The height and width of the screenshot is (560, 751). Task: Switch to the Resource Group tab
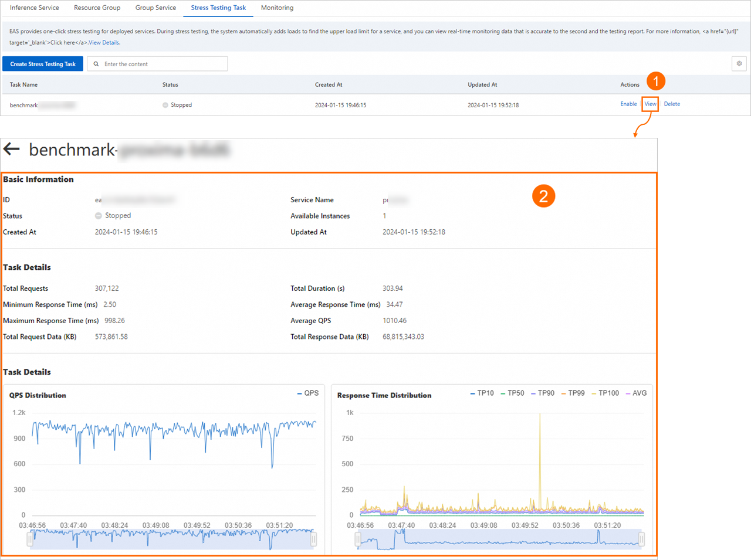coord(97,8)
